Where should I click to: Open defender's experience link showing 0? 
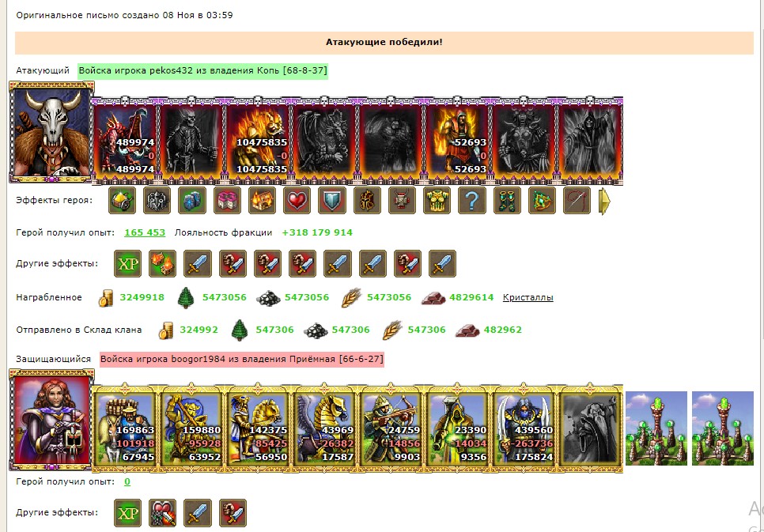tap(127, 481)
